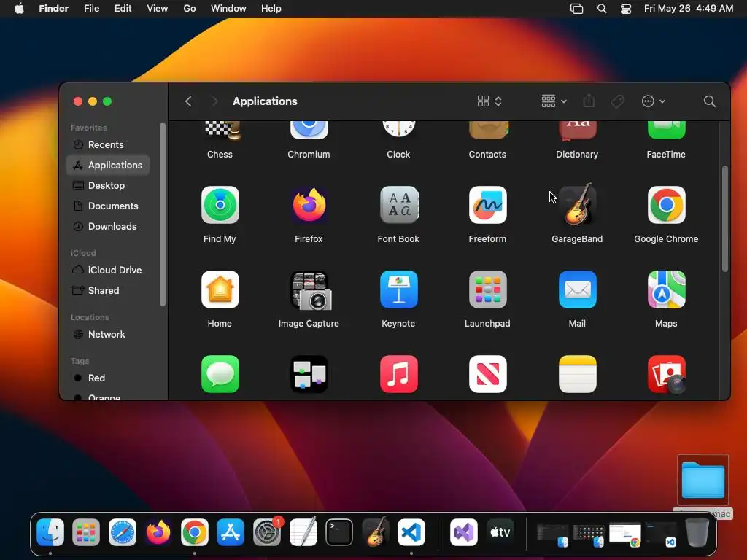747x560 pixels.
Task: Click the sidebar scrollbar
Action: point(163,214)
